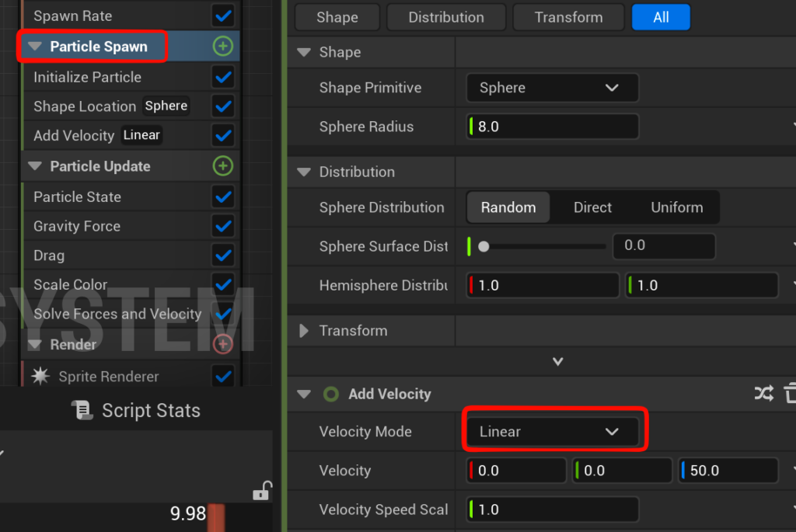
Task: Expand the collapsed Transform section
Action: [305, 331]
